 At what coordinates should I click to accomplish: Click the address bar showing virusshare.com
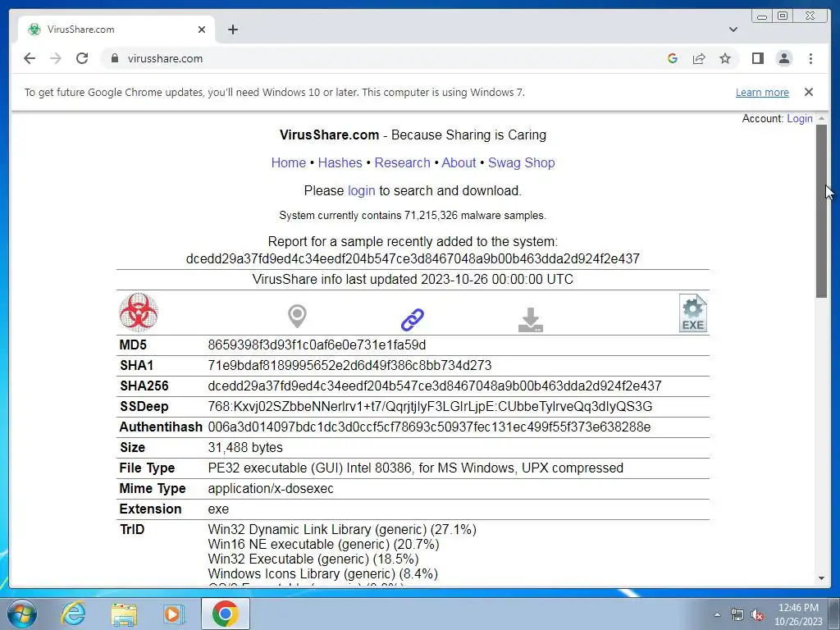point(375,58)
